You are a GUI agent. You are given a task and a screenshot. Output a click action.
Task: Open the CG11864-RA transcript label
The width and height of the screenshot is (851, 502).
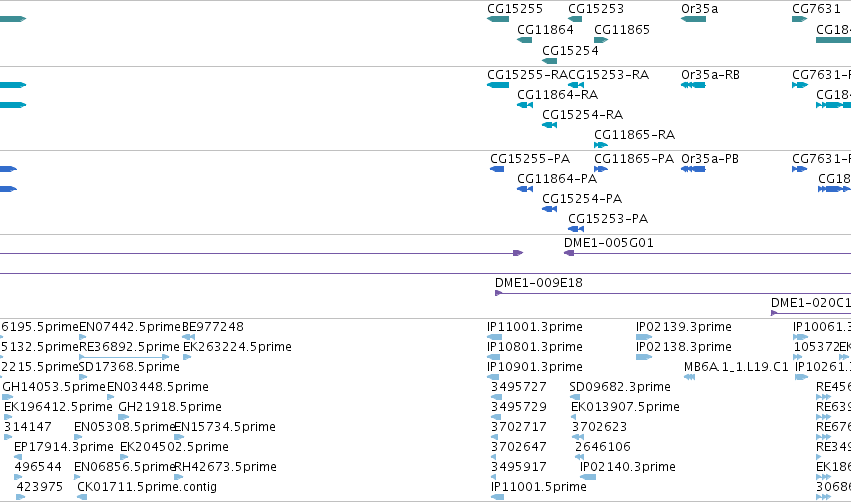pyautogui.click(x=557, y=95)
